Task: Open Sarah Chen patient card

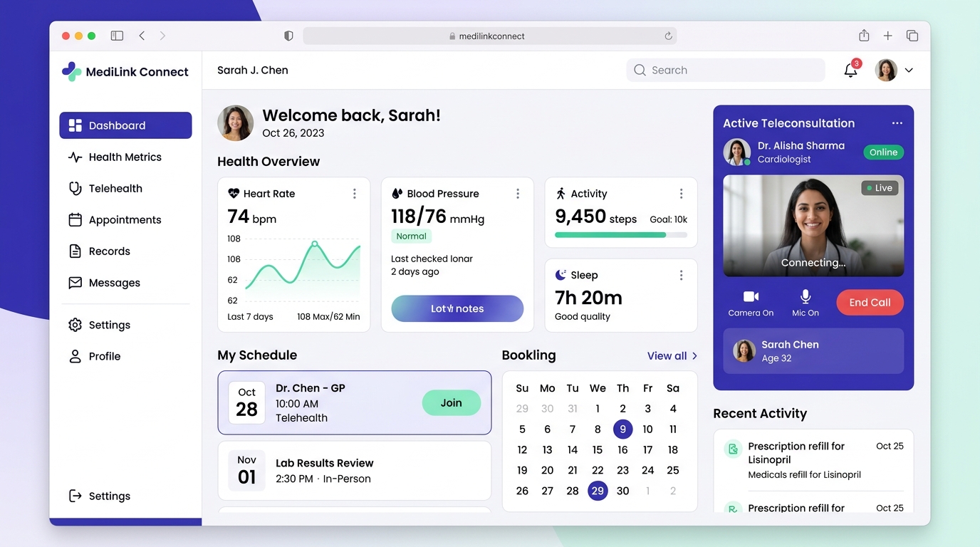Action: coord(813,351)
